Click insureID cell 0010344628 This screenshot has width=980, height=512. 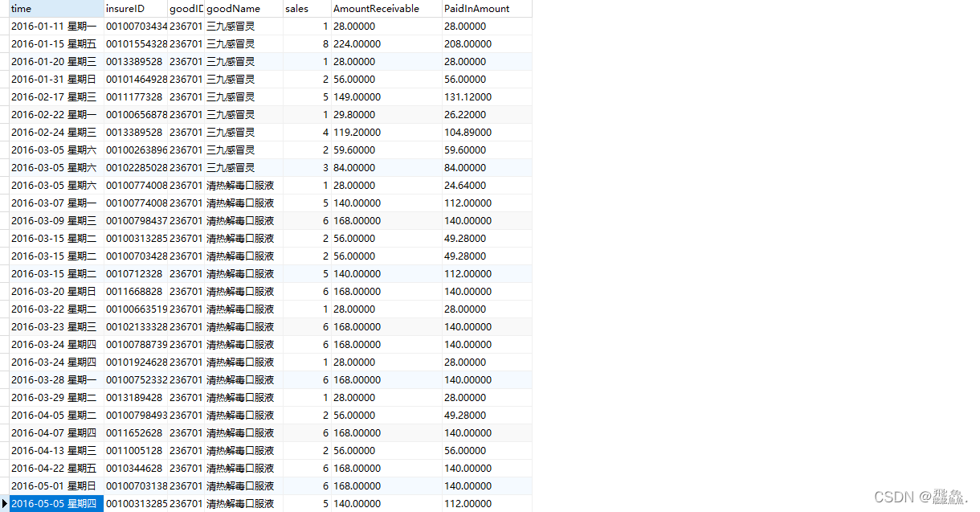coord(134,469)
